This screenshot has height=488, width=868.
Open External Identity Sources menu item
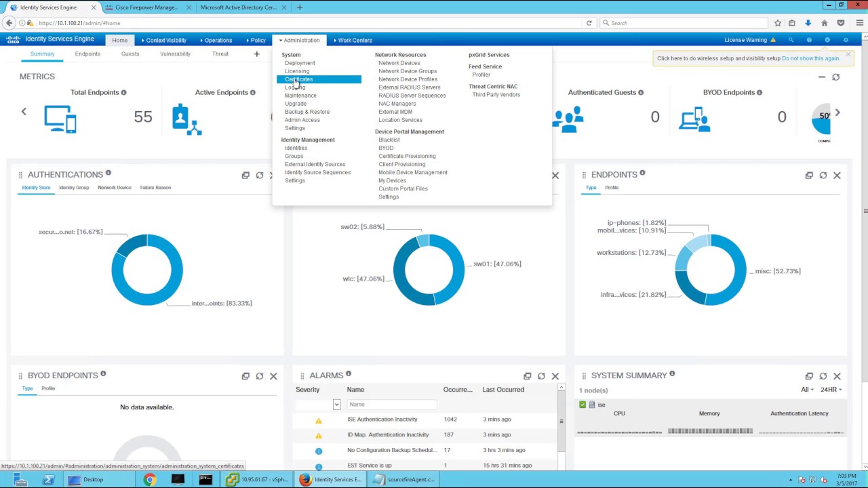pos(315,164)
